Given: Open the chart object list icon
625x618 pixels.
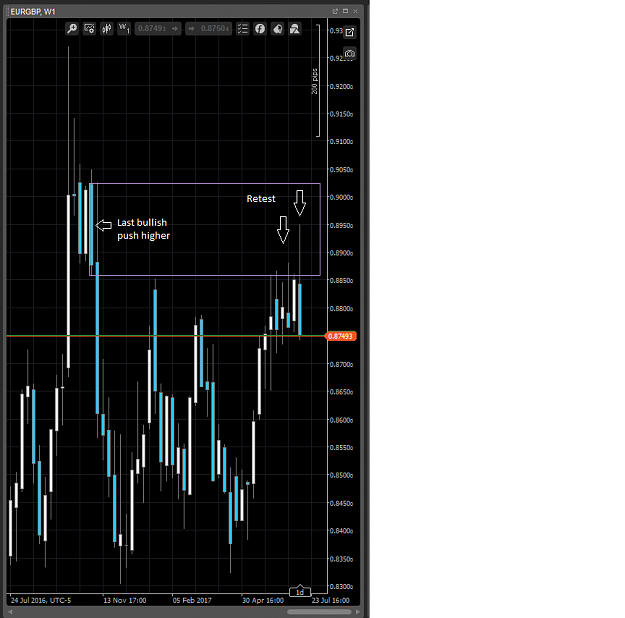Looking at the screenshot, I should pos(243,29).
